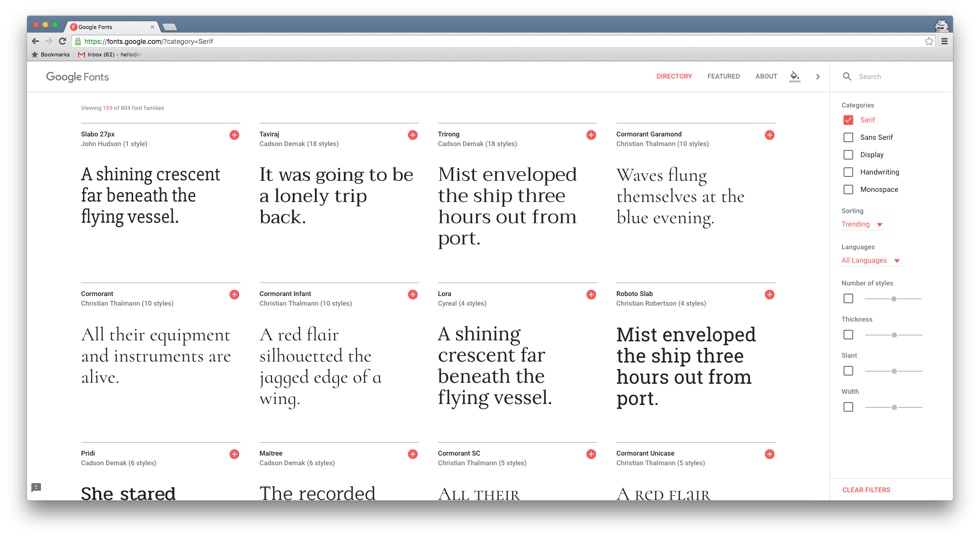Add Trirong font with plus icon
This screenshot has height=539, width=980.
point(591,135)
